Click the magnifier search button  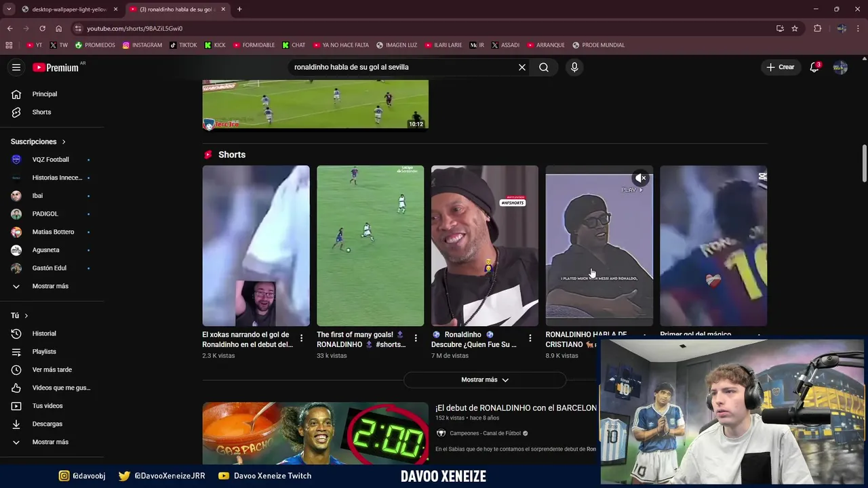(544, 67)
